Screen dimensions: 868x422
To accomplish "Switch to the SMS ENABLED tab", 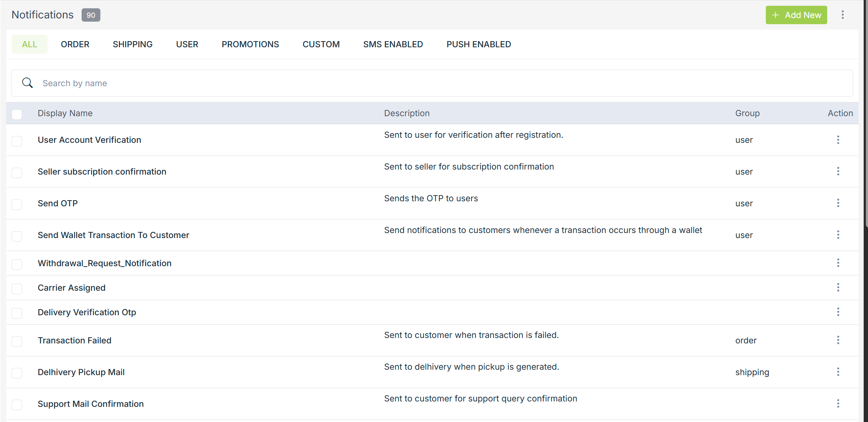I will pyautogui.click(x=393, y=44).
